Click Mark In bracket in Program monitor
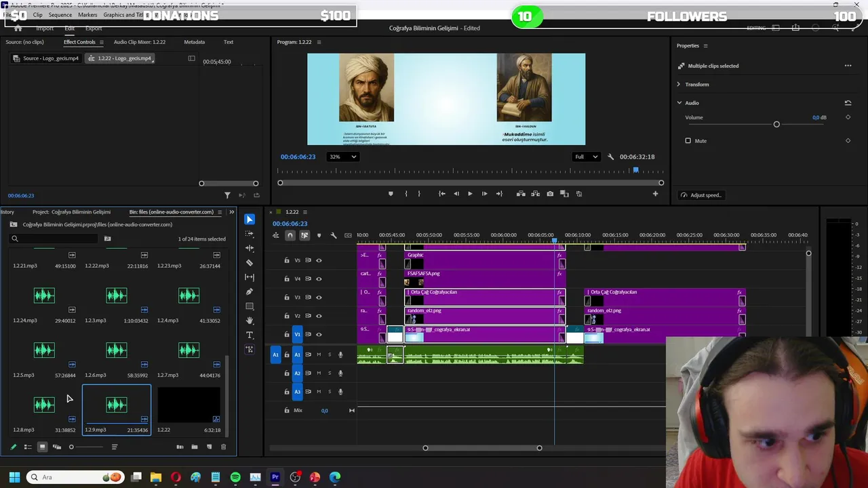The width and height of the screenshot is (868, 488). click(x=406, y=194)
